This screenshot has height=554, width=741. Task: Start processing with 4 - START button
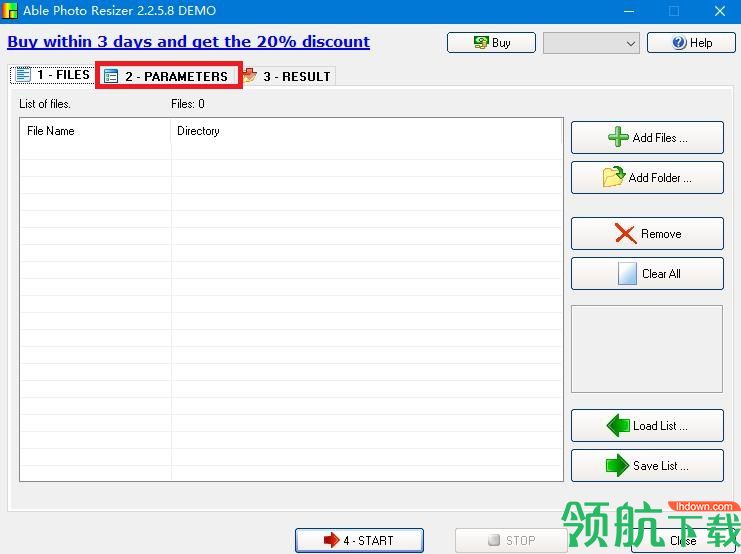click(359, 540)
